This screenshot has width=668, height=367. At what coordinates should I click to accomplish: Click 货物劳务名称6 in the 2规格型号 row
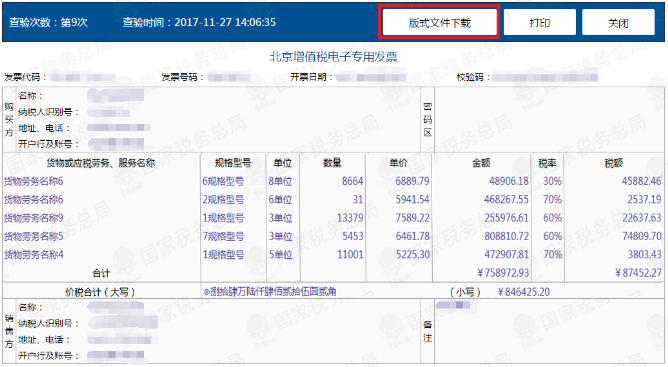pos(34,200)
